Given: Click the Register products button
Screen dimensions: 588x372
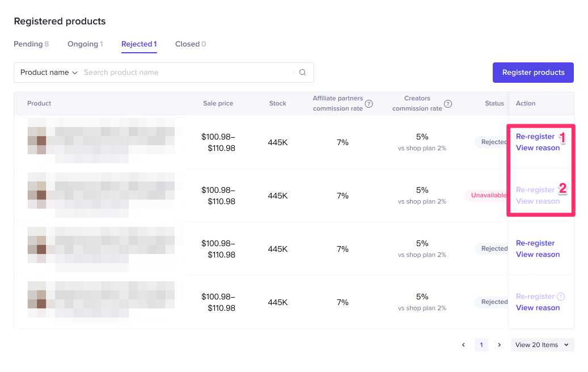Looking at the screenshot, I should point(533,73).
